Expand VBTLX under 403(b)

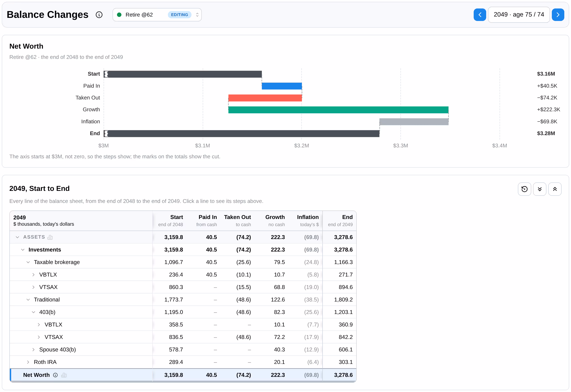(39, 324)
